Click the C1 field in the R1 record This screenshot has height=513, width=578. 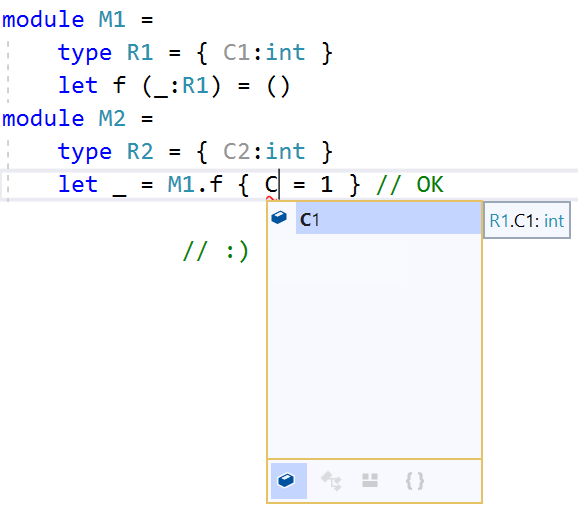pos(237,52)
